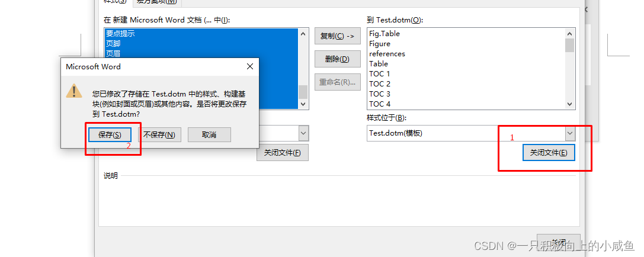The height and width of the screenshot is (257, 644).
Task: Click the scrollbar thumb of the Test.dotm list
Action: [x=570, y=45]
